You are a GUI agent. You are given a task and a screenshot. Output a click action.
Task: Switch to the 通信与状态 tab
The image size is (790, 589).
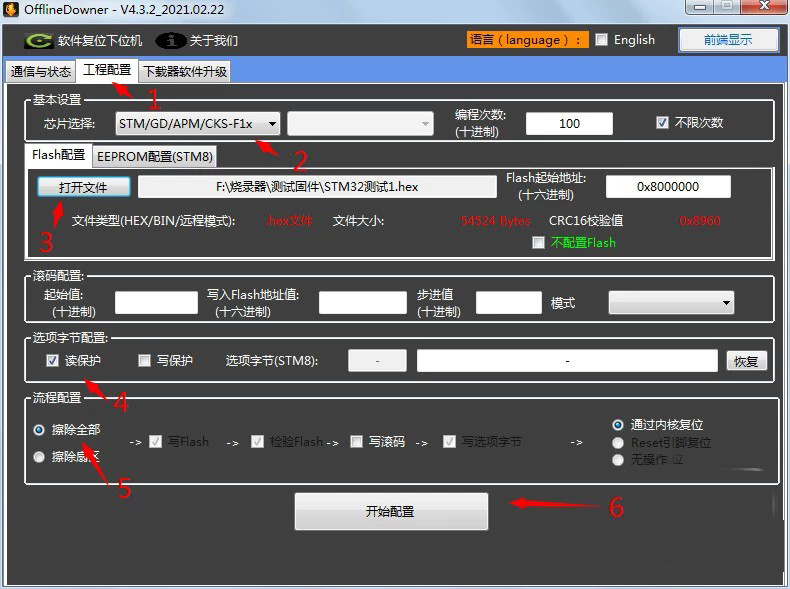coord(40,71)
